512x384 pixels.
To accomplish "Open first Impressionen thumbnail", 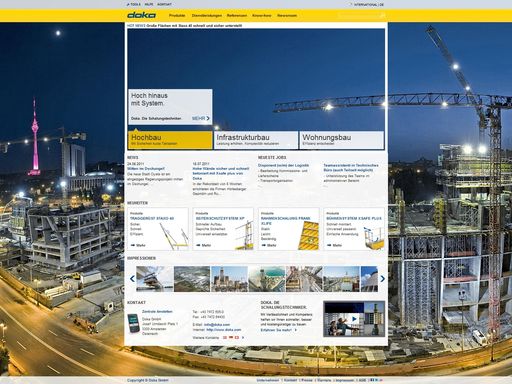I will (155, 279).
